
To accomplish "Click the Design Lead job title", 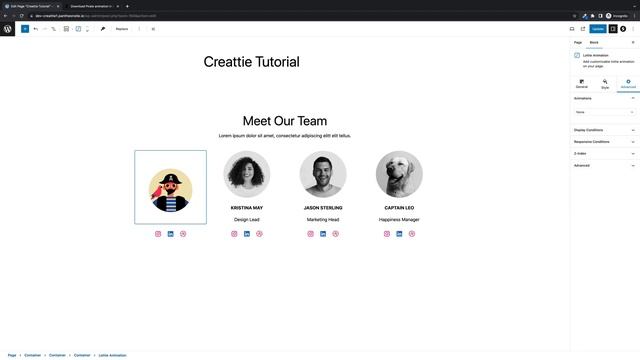I will (247, 220).
